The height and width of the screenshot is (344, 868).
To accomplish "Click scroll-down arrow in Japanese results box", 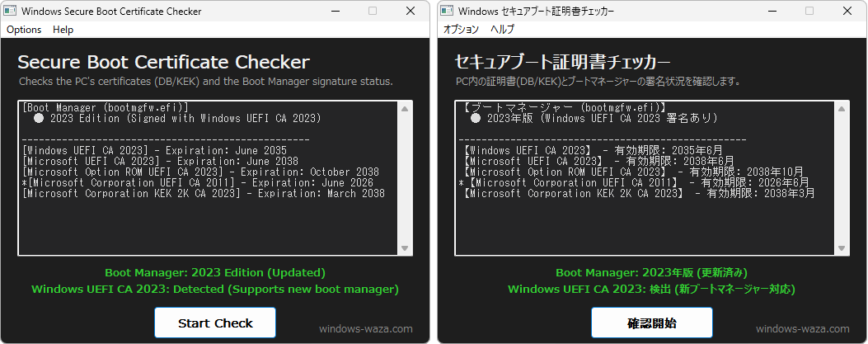I will tap(842, 248).
